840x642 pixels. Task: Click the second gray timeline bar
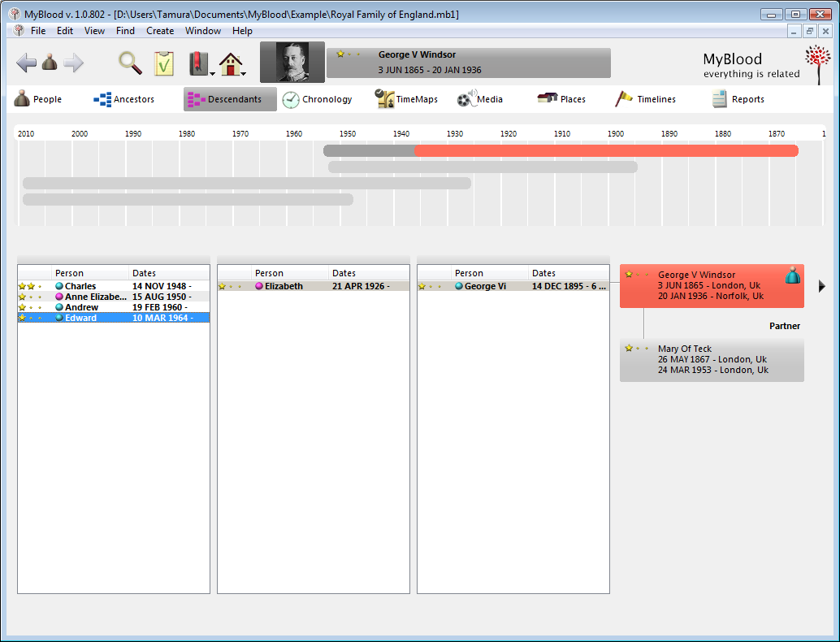pos(483,167)
